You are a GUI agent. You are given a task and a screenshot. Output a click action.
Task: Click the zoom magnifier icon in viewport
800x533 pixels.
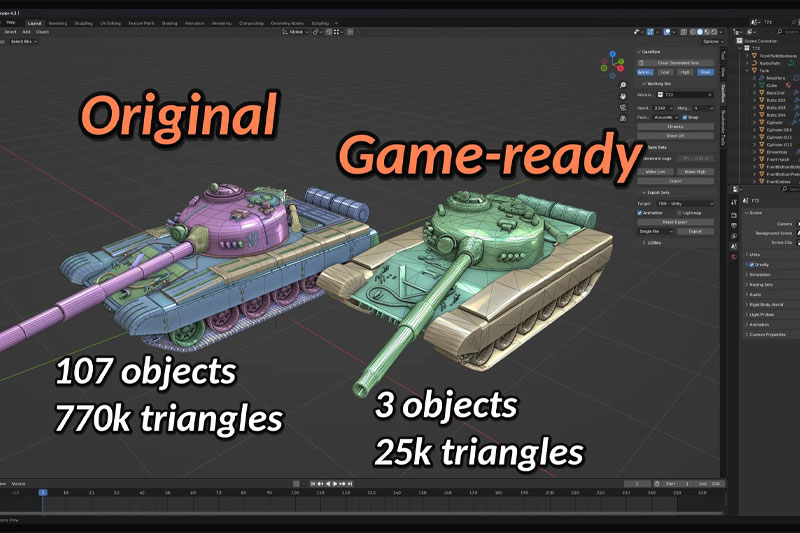(x=623, y=85)
